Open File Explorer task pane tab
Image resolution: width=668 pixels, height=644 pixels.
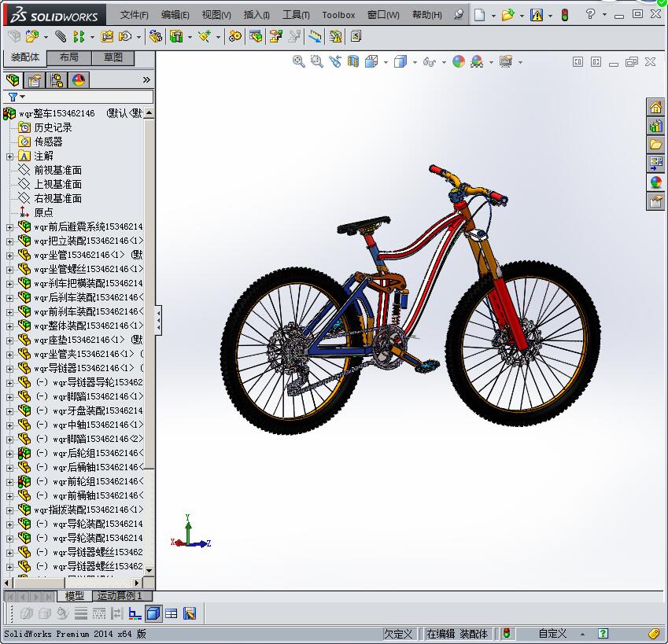coord(655,145)
